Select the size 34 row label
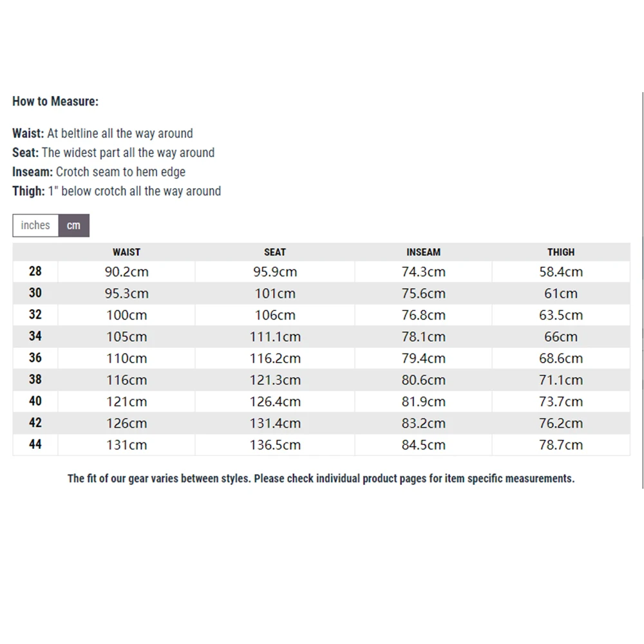644x644 pixels. pyautogui.click(x=35, y=336)
